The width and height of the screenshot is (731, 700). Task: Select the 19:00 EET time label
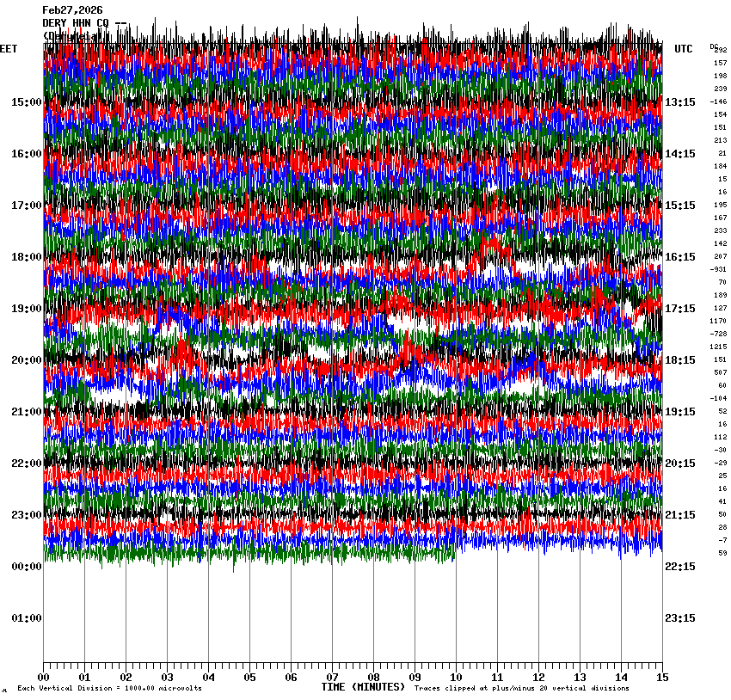[26, 309]
